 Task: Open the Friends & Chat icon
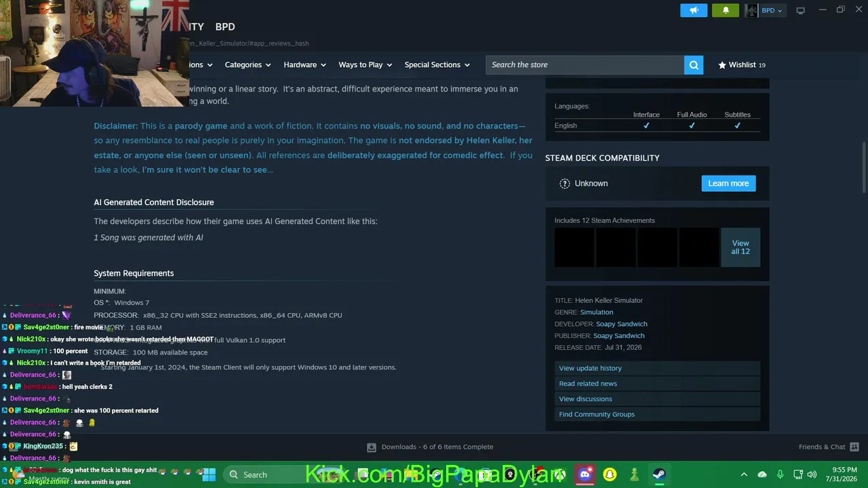coord(854,447)
